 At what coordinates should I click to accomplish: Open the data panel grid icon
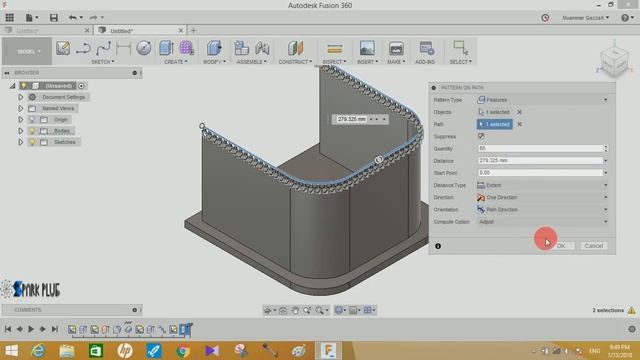coord(9,18)
